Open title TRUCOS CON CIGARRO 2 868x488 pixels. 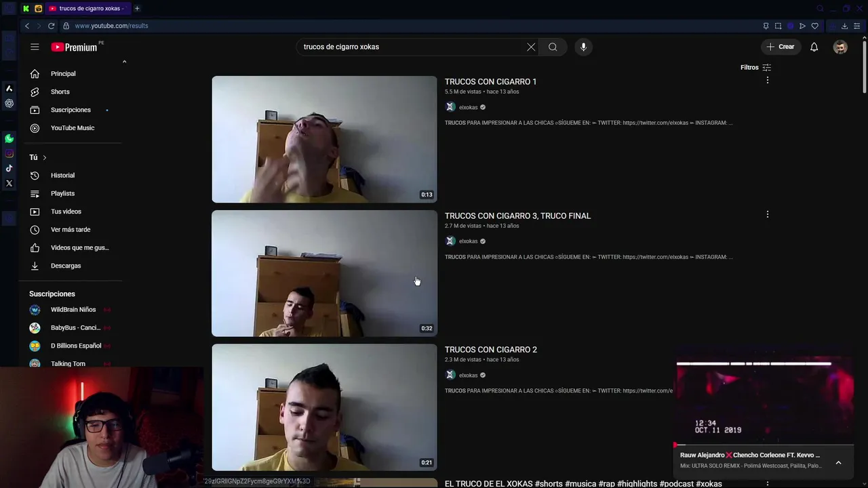click(x=490, y=350)
